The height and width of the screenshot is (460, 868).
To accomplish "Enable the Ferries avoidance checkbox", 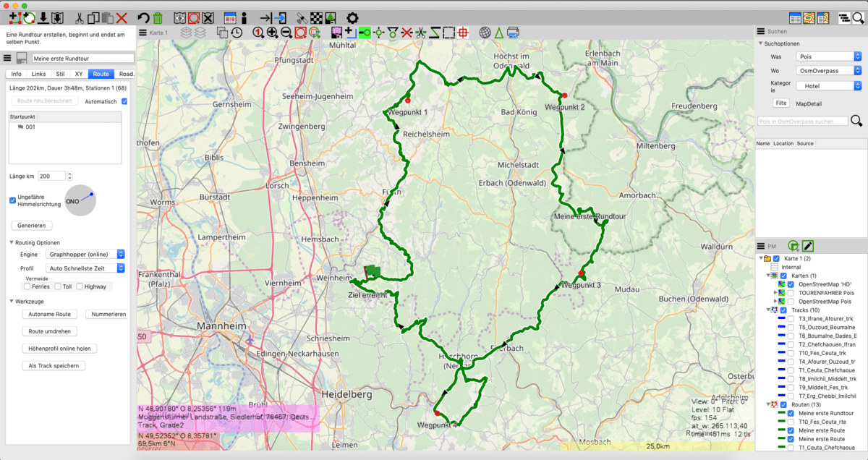I will pos(27,286).
